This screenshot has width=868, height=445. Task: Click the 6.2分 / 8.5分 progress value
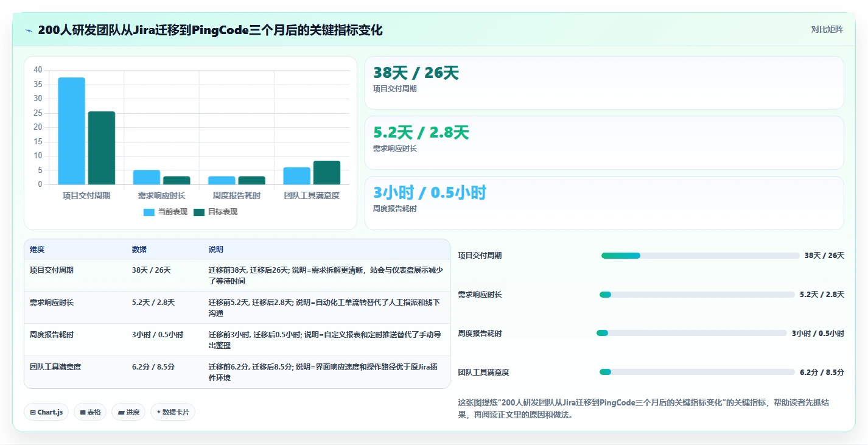(x=822, y=372)
